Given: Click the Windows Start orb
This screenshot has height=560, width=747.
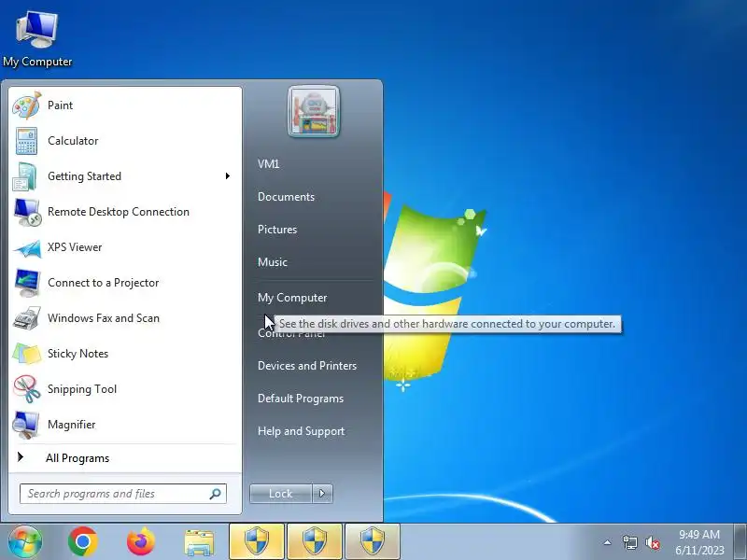Looking at the screenshot, I should [x=25, y=542].
